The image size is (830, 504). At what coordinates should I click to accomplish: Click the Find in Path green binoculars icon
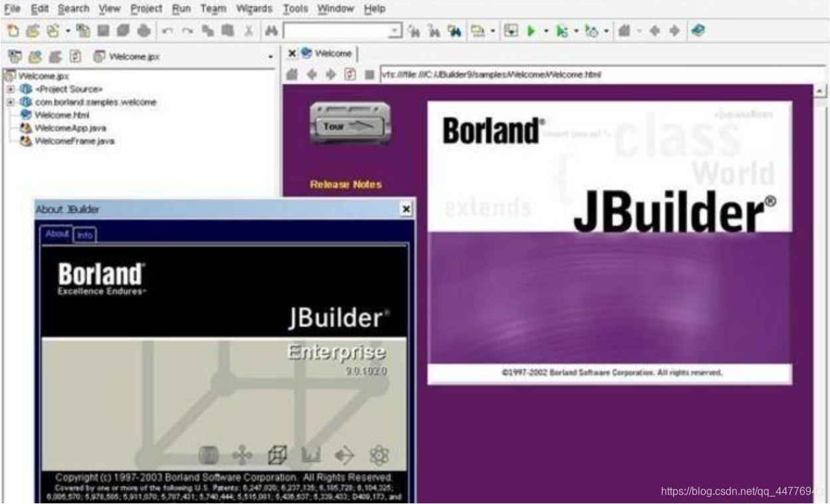click(455, 31)
